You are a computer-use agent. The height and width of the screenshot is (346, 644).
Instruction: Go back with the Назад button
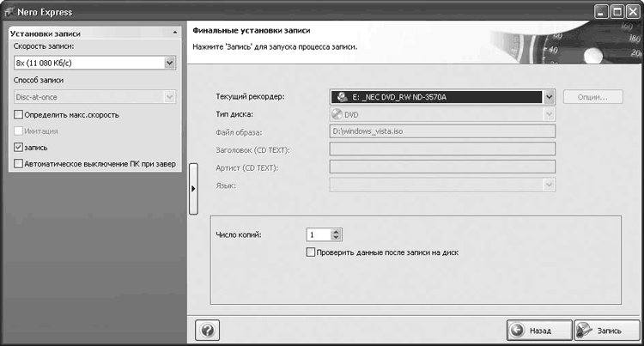(x=538, y=330)
